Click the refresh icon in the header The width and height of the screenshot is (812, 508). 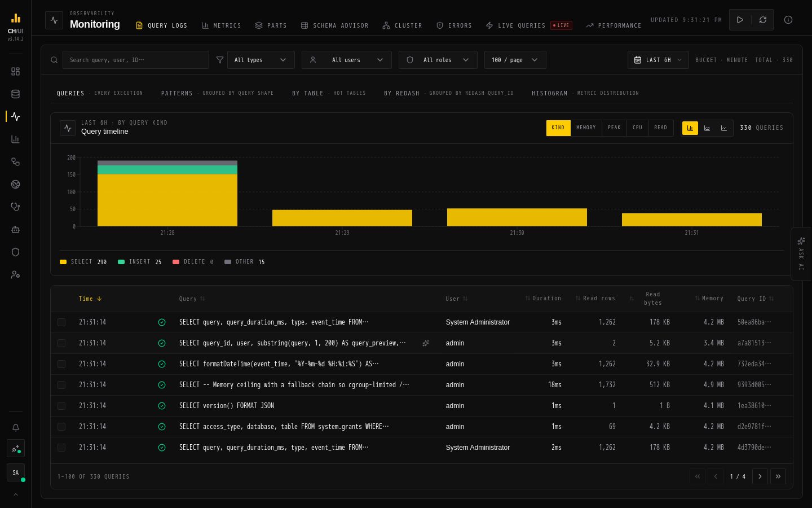click(762, 20)
